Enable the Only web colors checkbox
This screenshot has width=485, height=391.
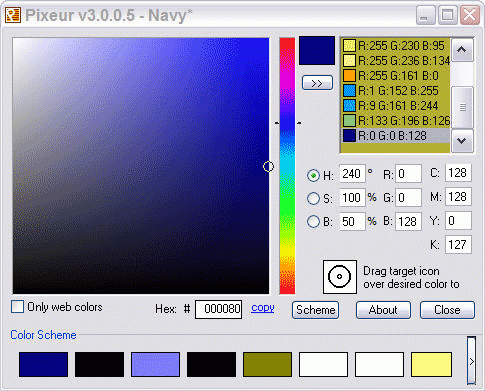18,307
